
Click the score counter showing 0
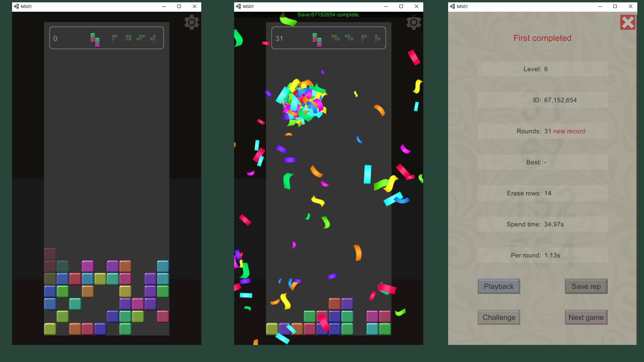pos(55,38)
